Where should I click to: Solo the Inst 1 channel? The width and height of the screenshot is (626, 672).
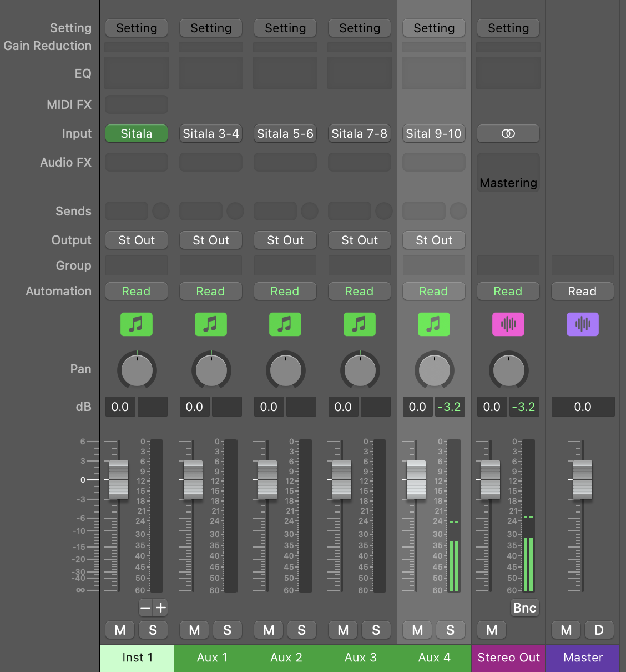click(x=153, y=630)
